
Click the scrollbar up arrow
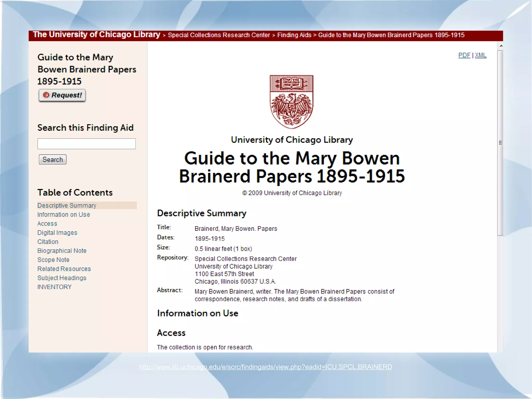pos(501,46)
